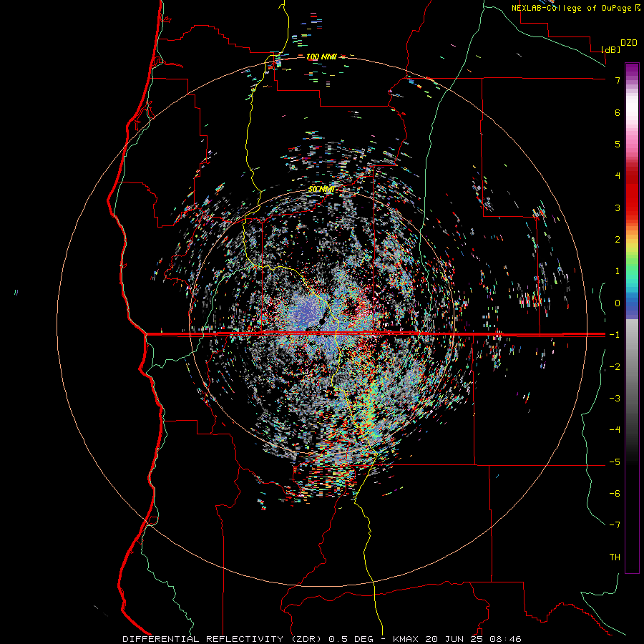Click the -2 dB scale value
Image resolution: width=644 pixels, height=644 pixels.
[615, 367]
